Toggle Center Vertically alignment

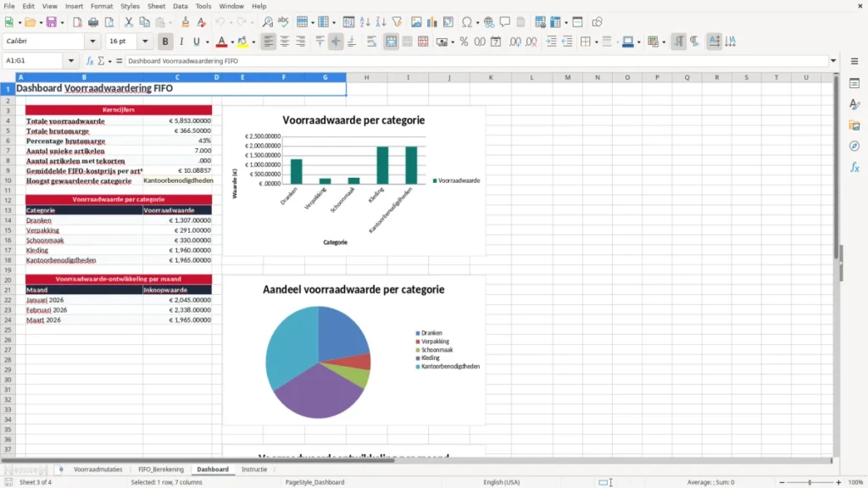click(x=336, y=42)
